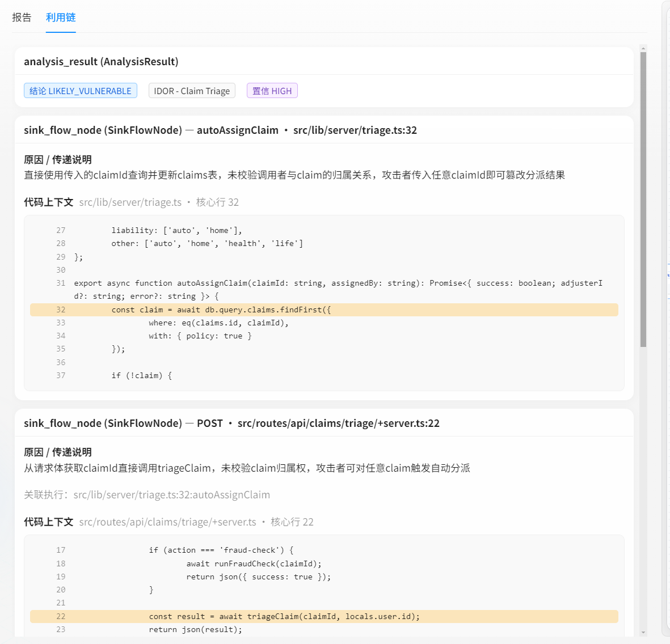This screenshot has width=670, height=644.
Task: Click code line 27 liability array
Action: (177, 230)
